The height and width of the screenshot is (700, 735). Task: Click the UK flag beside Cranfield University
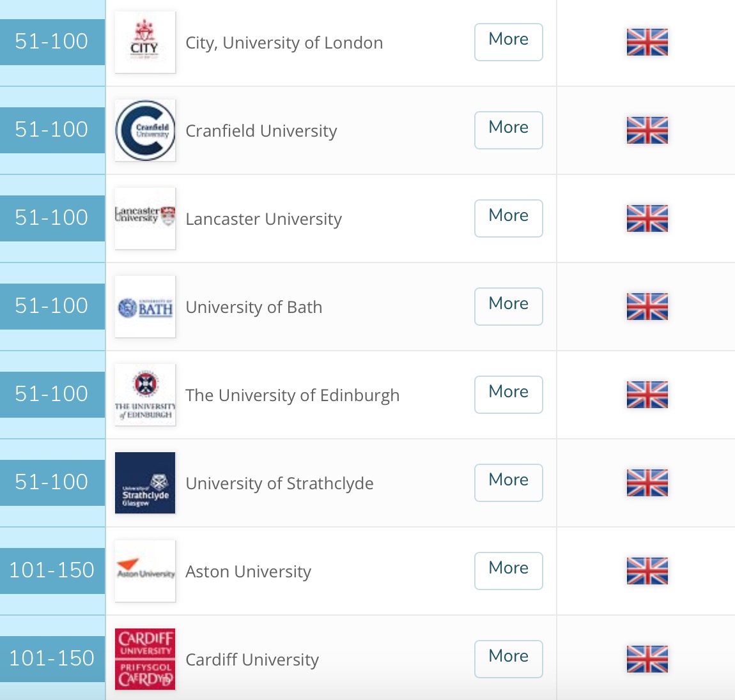[x=647, y=130]
